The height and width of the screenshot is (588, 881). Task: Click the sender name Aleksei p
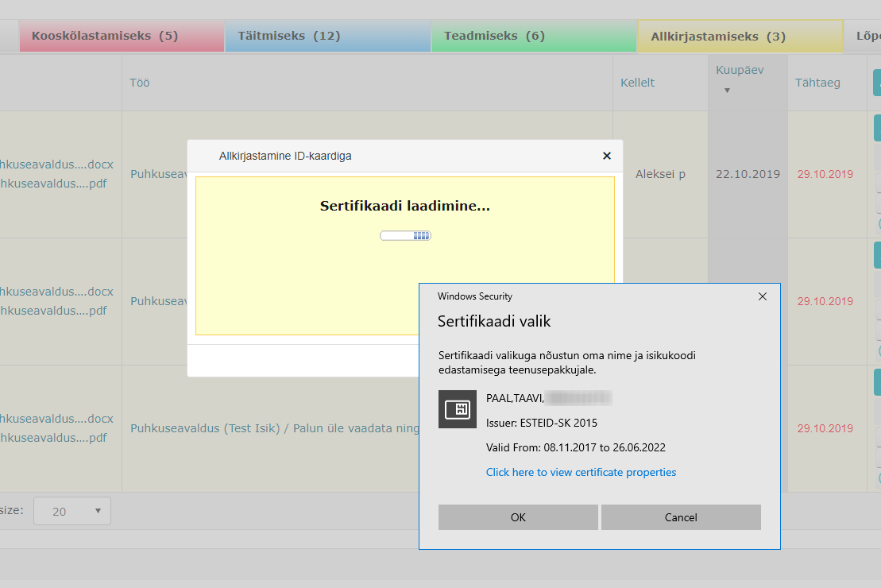tap(660, 174)
